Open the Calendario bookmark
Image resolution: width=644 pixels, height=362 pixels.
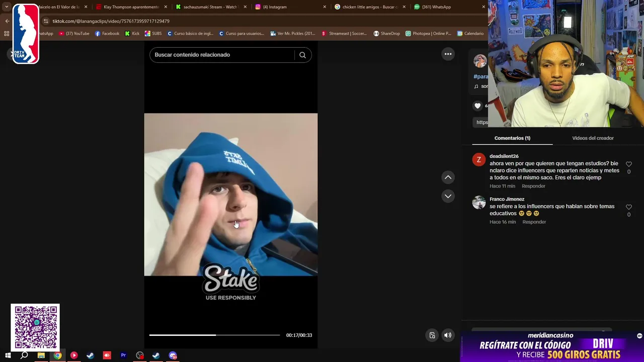point(470,34)
